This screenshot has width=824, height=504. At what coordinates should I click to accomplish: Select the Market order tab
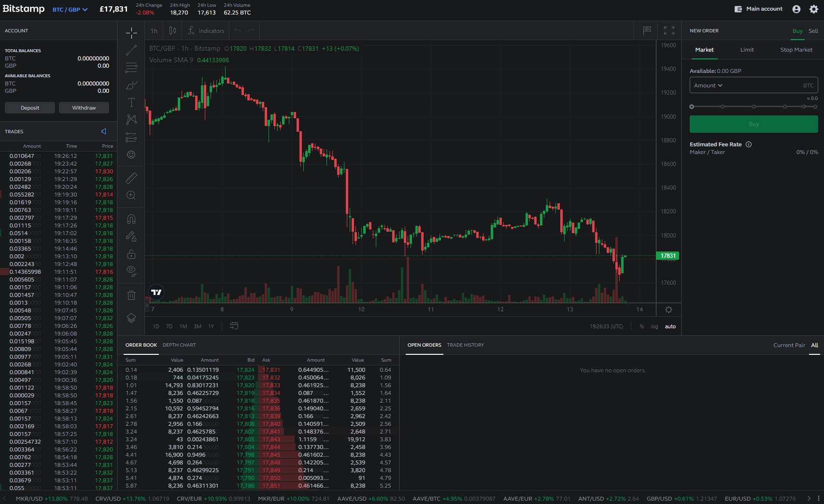tap(704, 50)
